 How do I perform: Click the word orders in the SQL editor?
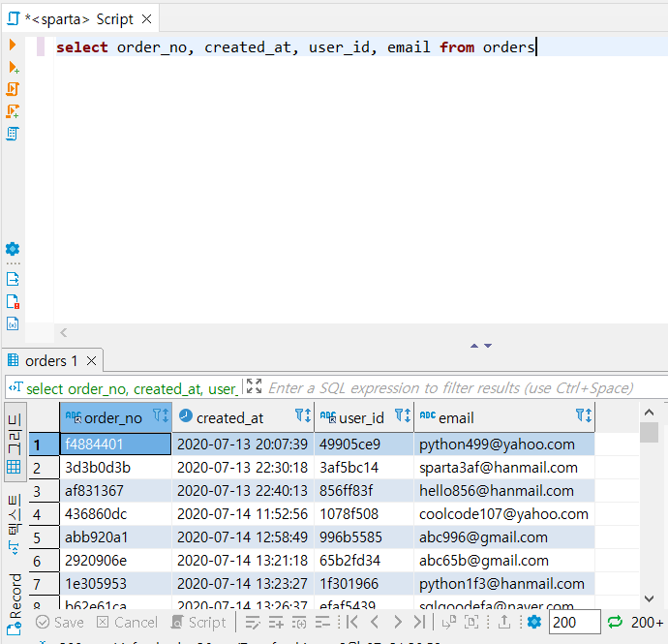pyautogui.click(x=508, y=46)
